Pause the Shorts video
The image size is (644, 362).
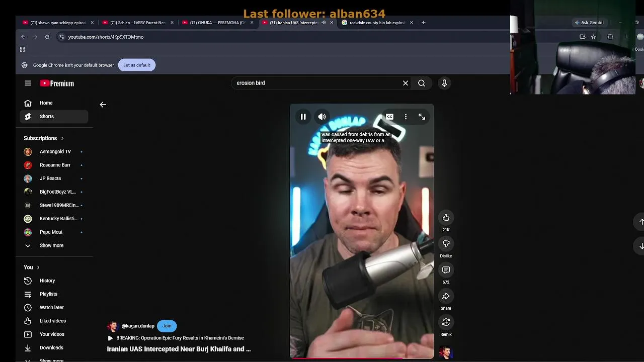click(303, 117)
